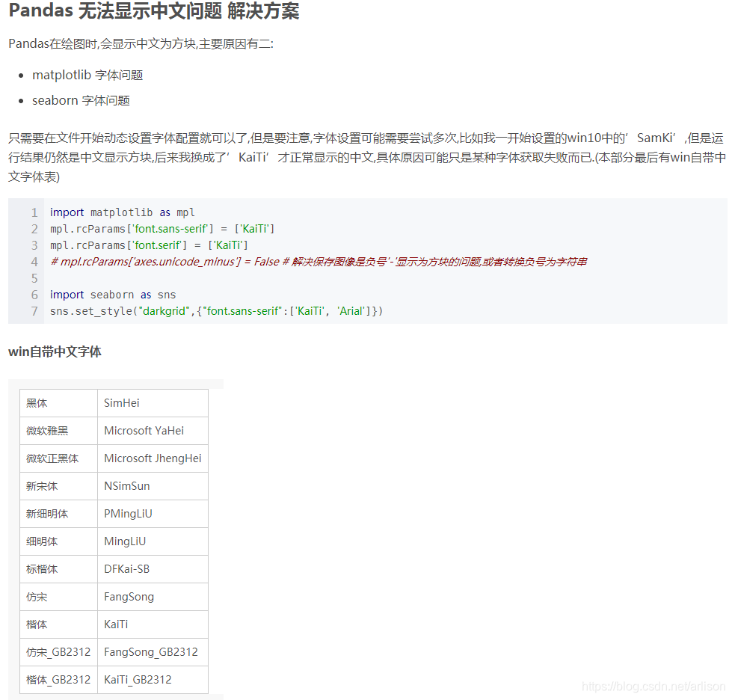732x700 pixels.
Task: Click the page title "Pandas 无法显示中文问题 解决方案"
Action: 153,10
